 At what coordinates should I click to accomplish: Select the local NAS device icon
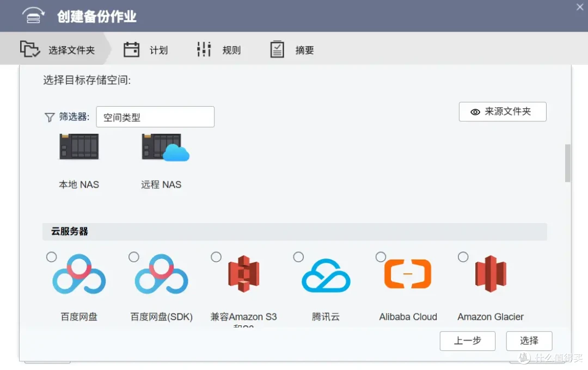click(x=79, y=146)
